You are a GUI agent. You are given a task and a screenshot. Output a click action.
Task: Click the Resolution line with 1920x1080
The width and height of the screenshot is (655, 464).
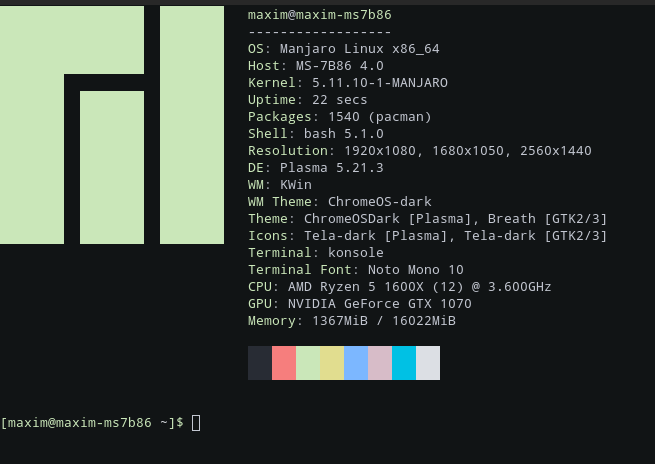419,151
